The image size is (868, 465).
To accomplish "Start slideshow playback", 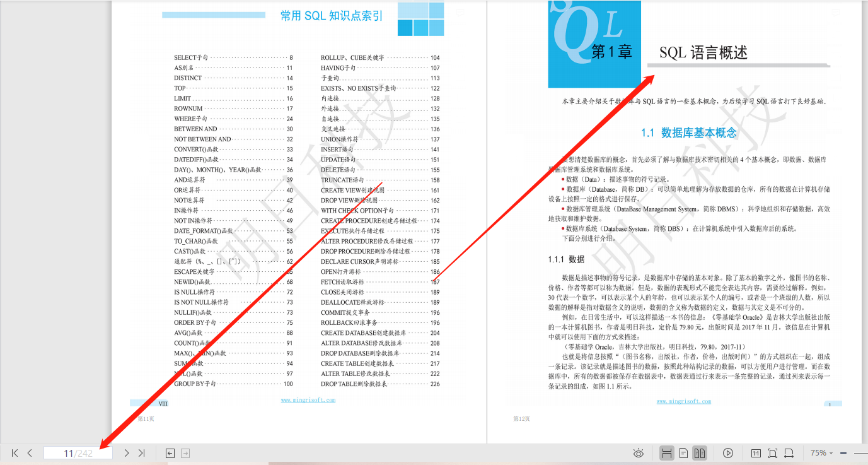I will [x=728, y=453].
